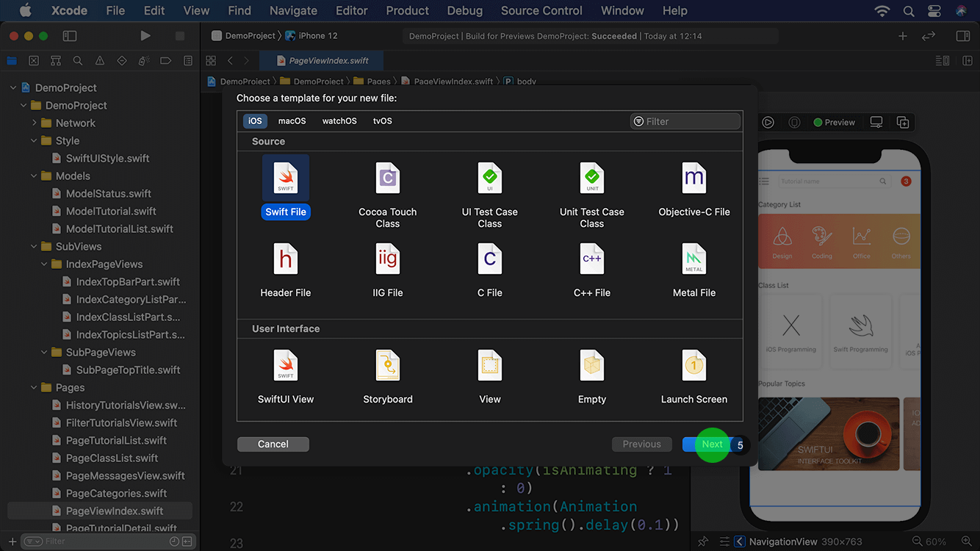Select the Unit Test Case Class template

(592, 195)
